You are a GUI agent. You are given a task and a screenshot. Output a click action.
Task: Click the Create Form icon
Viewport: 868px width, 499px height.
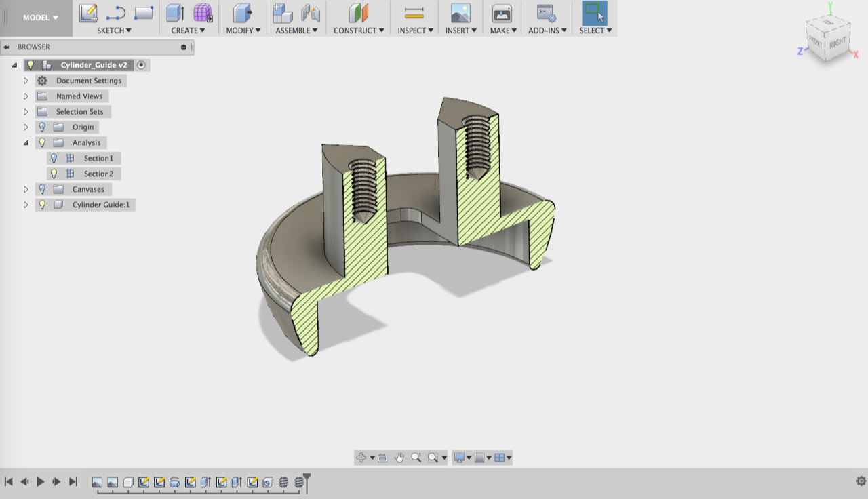coord(203,13)
